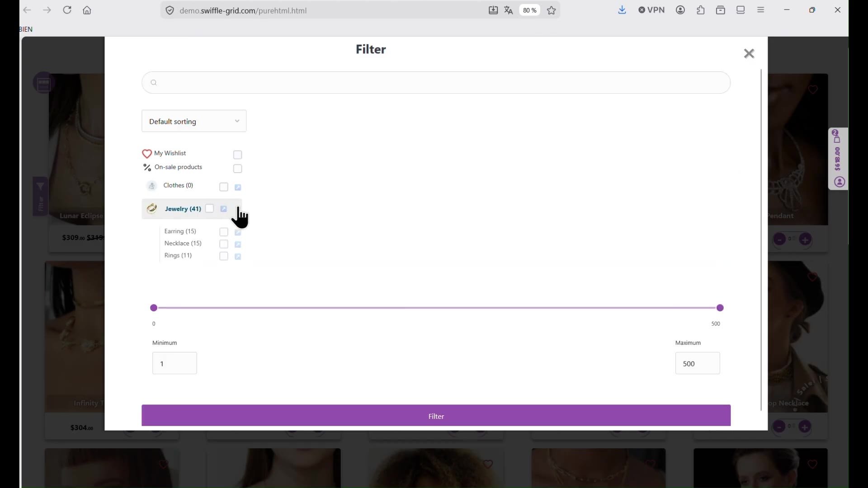Tick the Clothes (0) checkbox
Image resolution: width=868 pixels, height=488 pixels.
coord(224,188)
